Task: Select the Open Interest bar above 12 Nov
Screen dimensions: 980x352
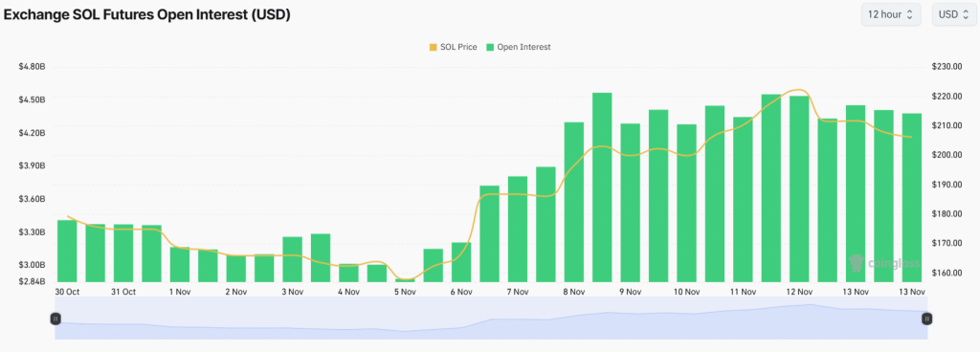Action: pos(799,188)
